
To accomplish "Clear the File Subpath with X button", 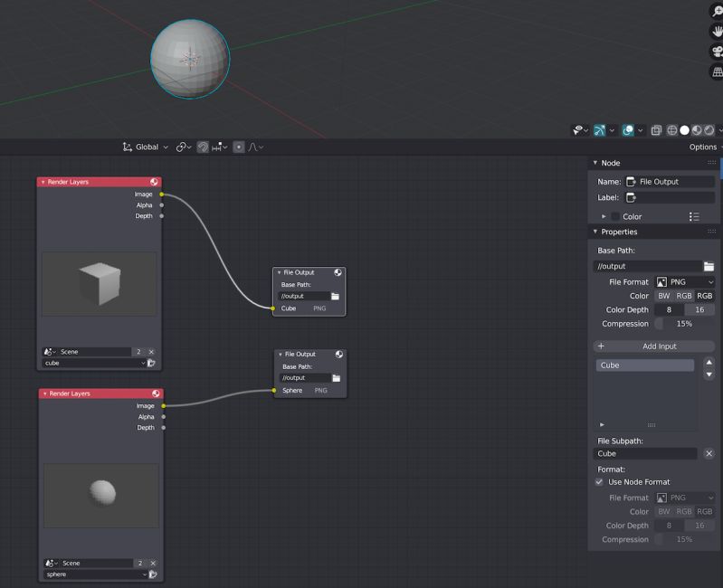I will tap(709, 453).
